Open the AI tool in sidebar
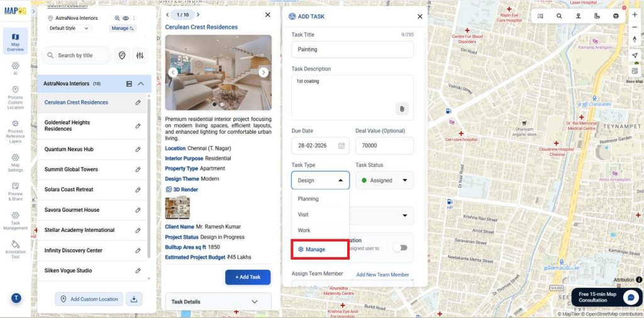The width and height of the screenshot is (644, 318). click(x=15, y=69)
